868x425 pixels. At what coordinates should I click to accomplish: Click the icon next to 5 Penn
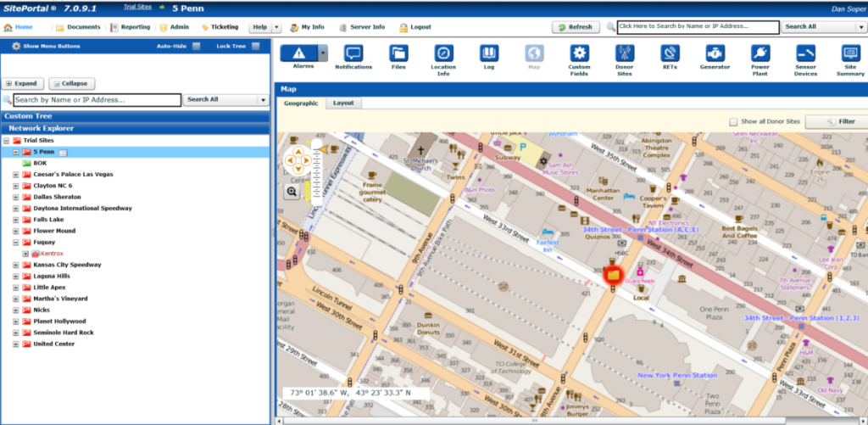click(x=63, y=153)
